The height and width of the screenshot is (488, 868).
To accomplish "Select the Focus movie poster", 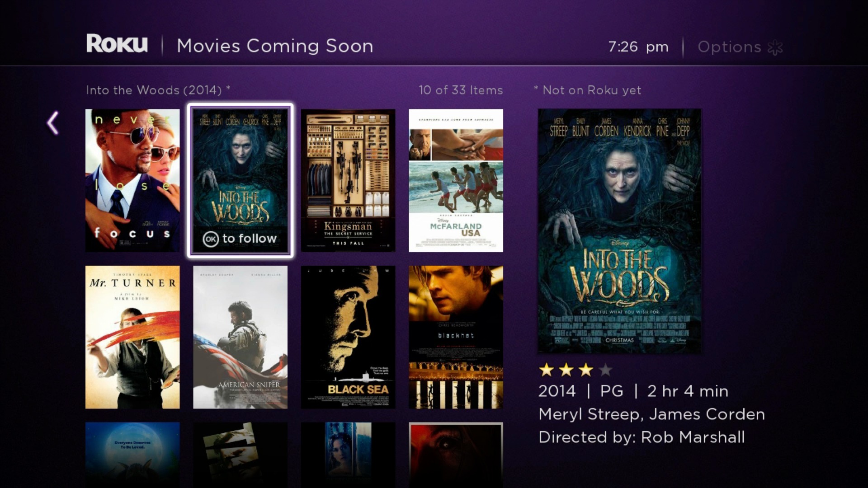I will [132, 181].
